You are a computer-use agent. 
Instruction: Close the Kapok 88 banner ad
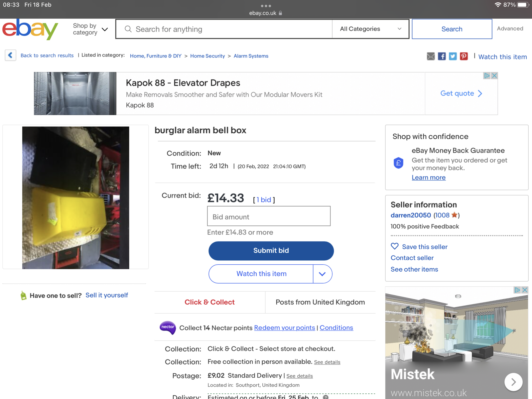[x=494, y=75]
